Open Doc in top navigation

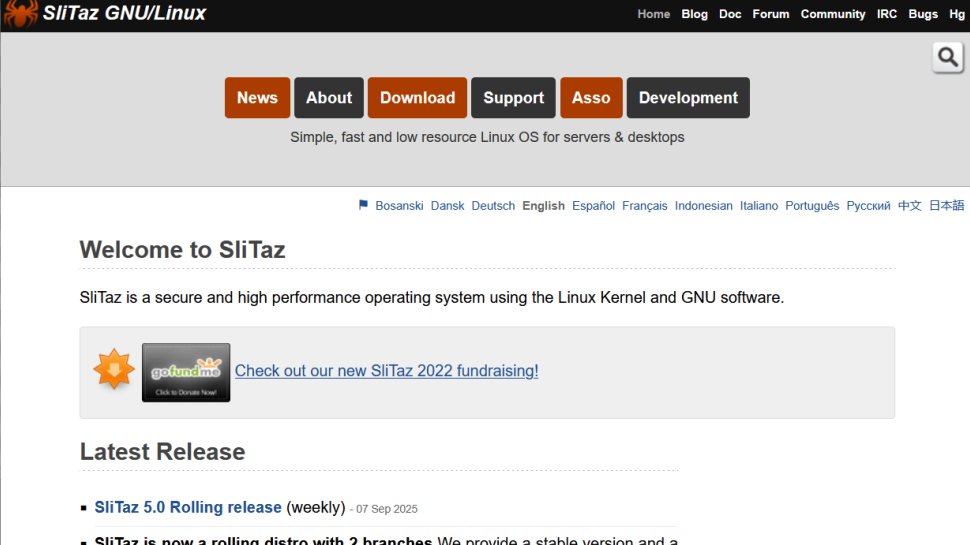click(730, 14)
